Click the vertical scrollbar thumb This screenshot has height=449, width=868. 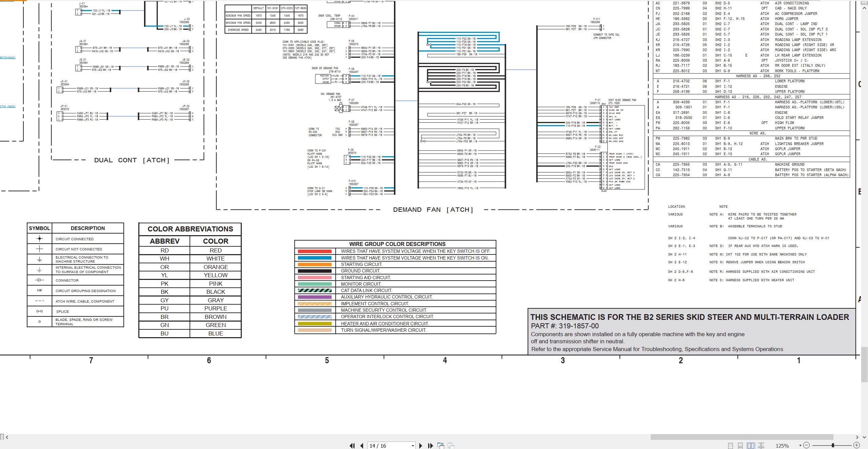(x=865, y=365)
